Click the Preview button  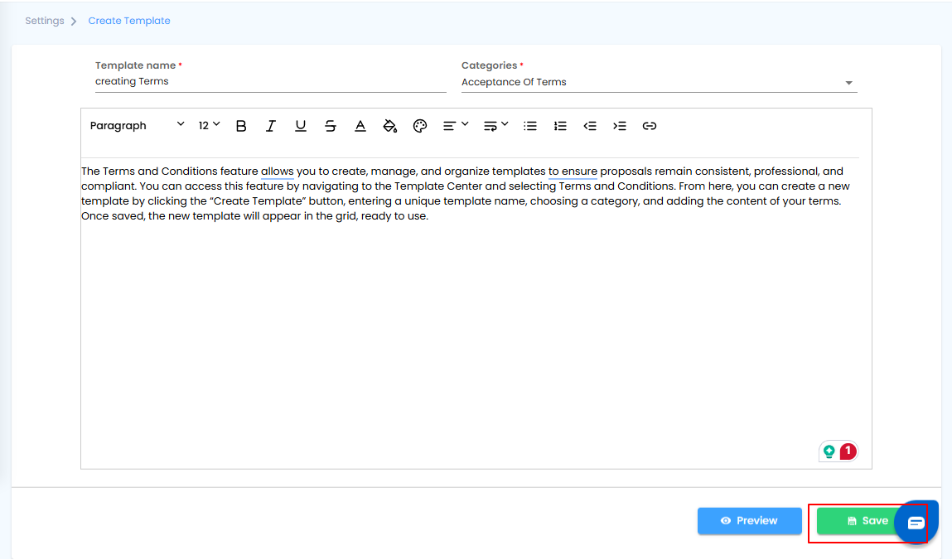(749, 520)
